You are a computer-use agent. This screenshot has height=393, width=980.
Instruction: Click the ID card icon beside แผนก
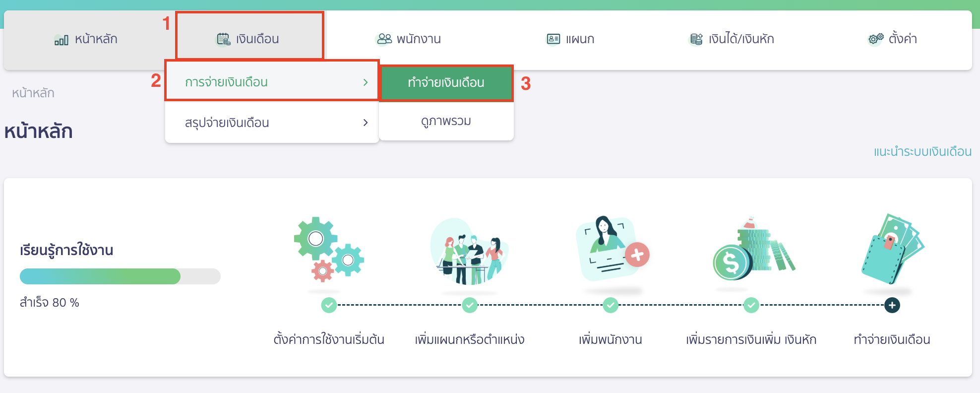(x=553, y=39)
